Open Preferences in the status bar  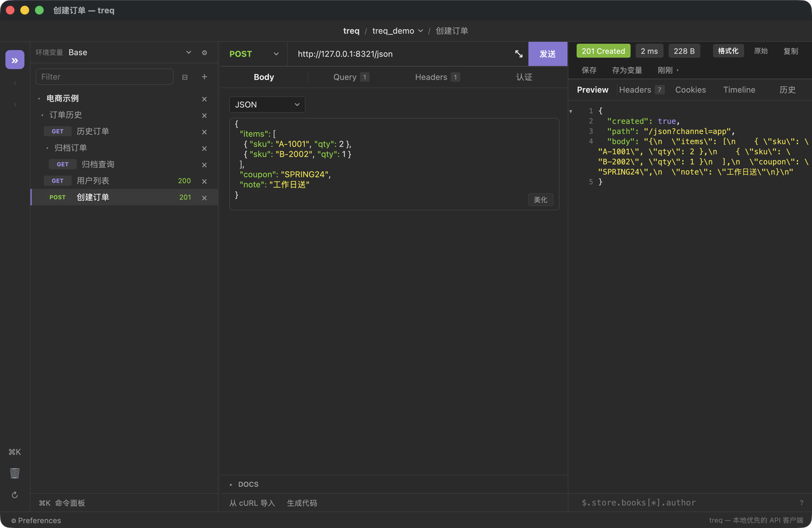(36, 520)
